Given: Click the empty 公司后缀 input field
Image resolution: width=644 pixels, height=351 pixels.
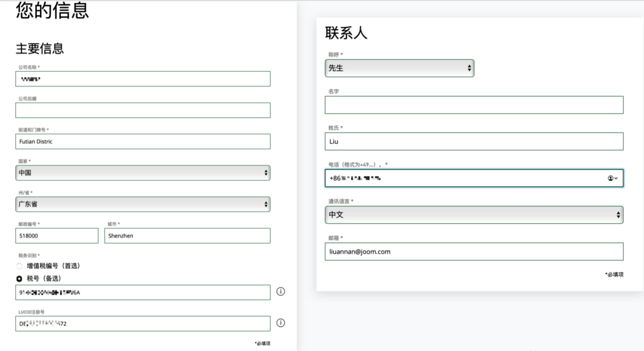Looking at the screenshot, I should tap(143, 110).
